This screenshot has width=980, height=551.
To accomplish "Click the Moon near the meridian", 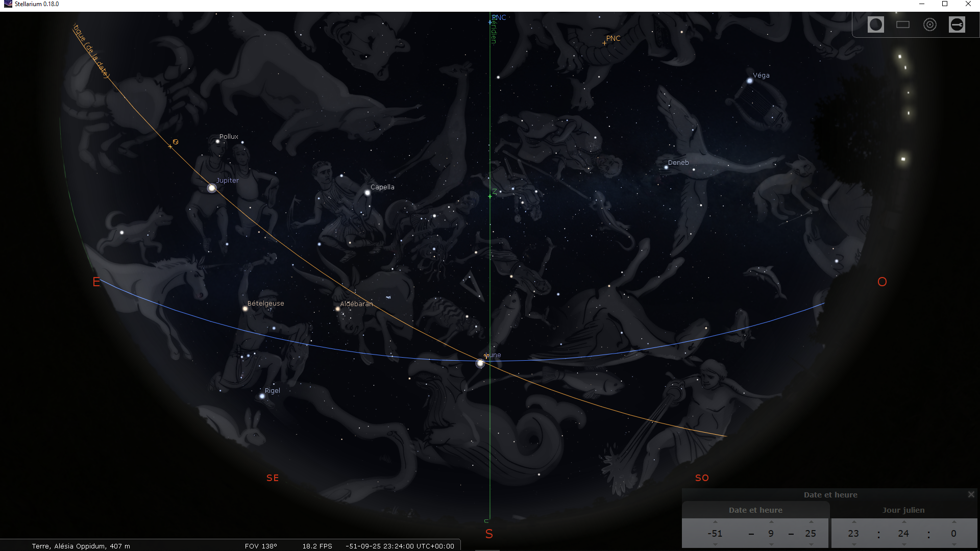I will [x=480, y=363].
